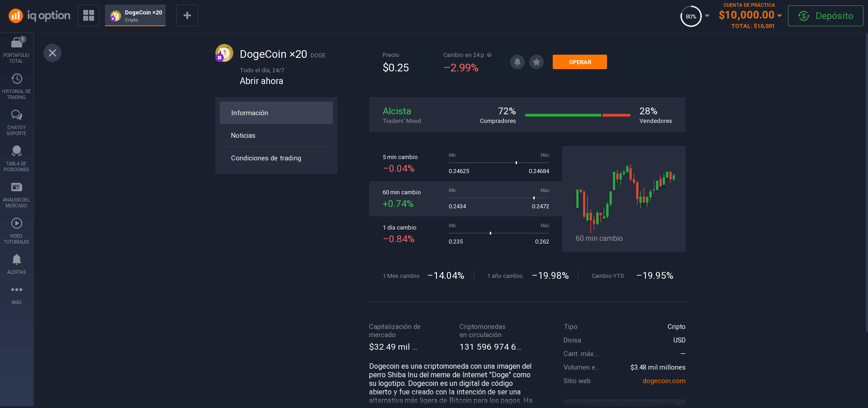This screenshot has height=408, width=868.
Task: Open Portafolio Total sidebar panel
Action: pyautogui.click(x=16, y=50)
